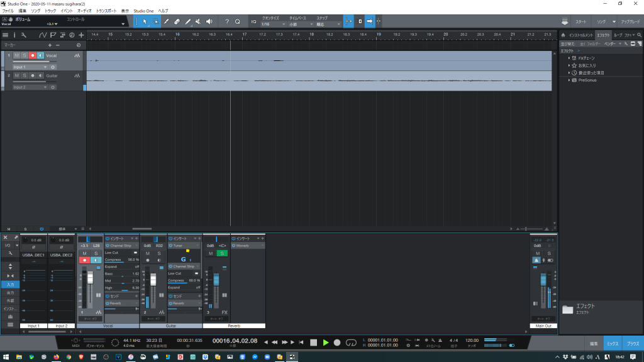The width and height of the screenshot is (644, 362).
Task: Toggle Solo on Vocal track header
Action: coord(25,55)
